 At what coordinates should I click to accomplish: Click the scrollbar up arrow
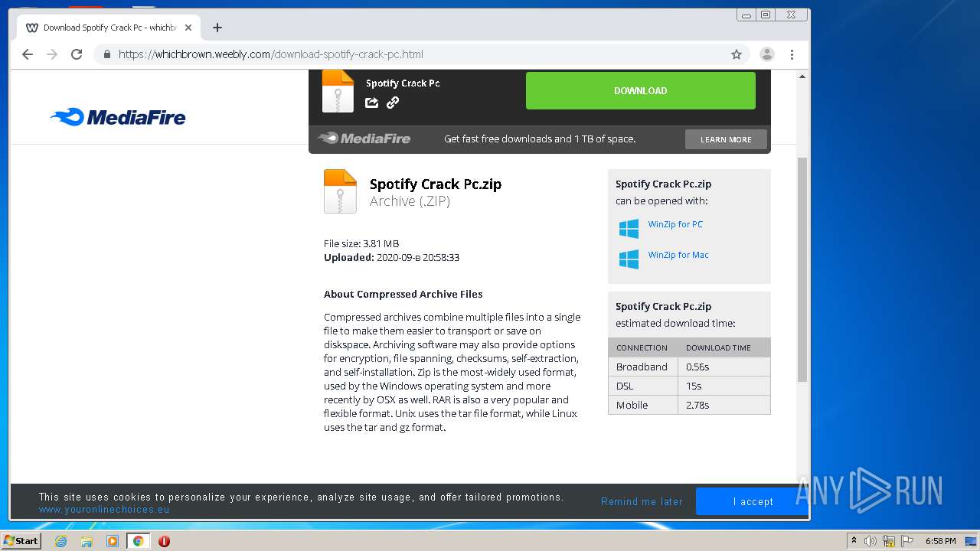[802, 76]
